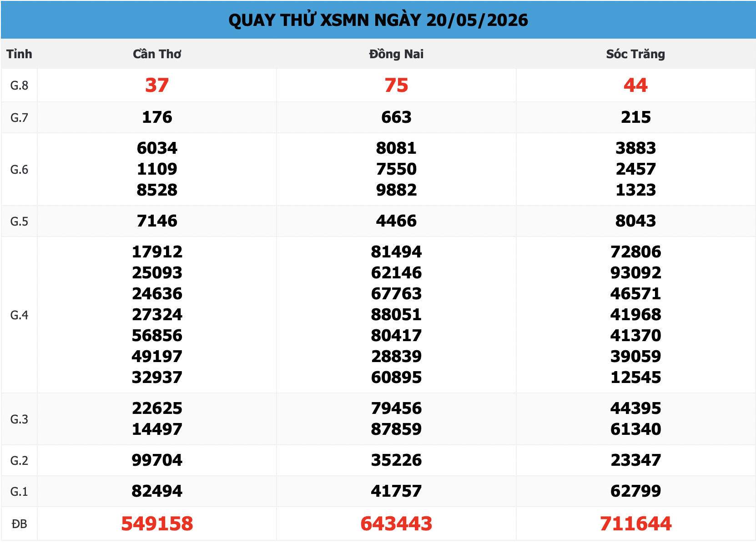Select G.4 number 24636

coord(157,294)
